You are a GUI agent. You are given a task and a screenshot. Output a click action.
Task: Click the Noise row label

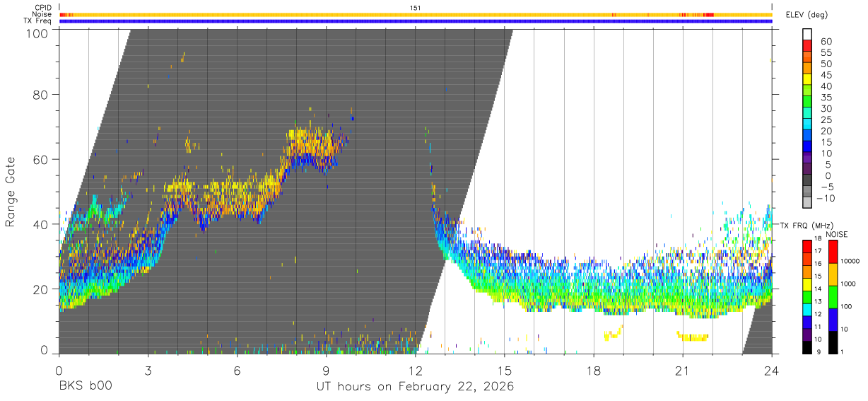click(x=43, y=14)
